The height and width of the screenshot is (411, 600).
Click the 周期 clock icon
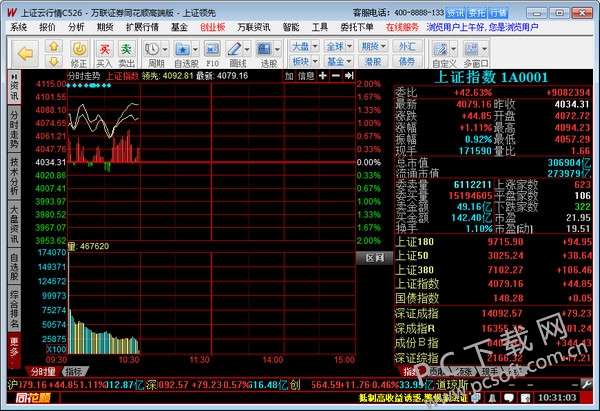152,49
